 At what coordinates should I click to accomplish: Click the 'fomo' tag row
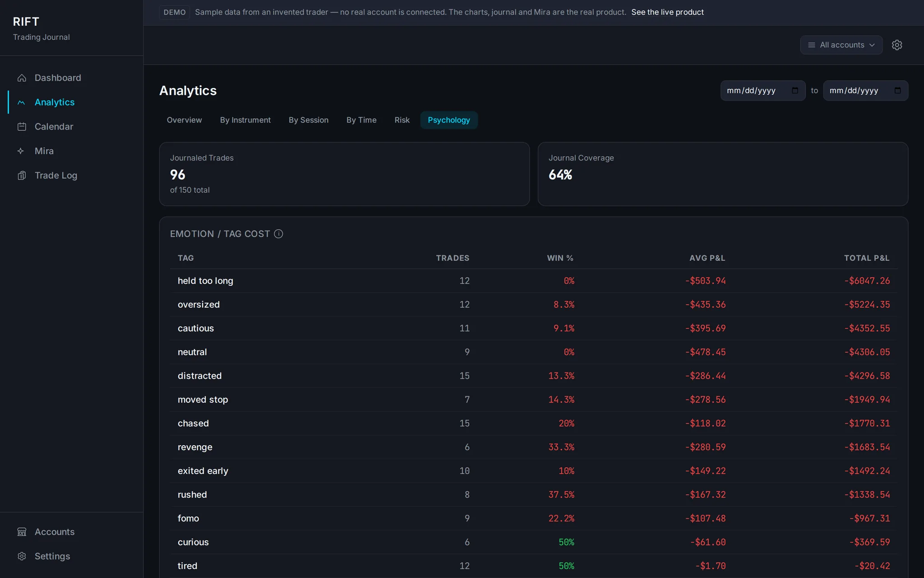(534, 518)
